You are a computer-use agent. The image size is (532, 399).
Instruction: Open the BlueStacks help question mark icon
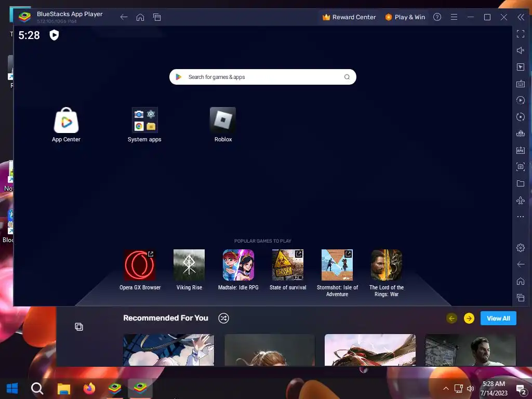(x=437, y=17)
